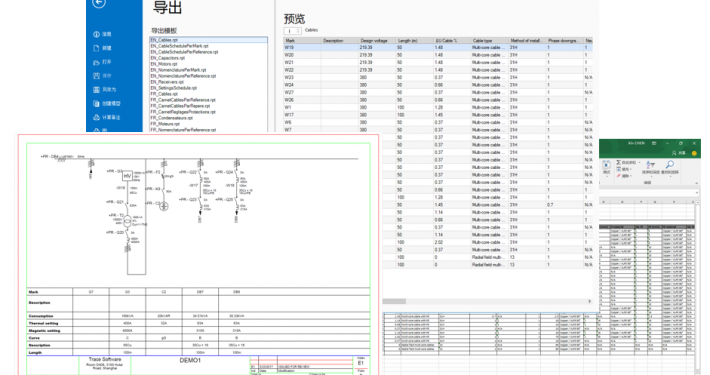
Task: Choose FR_Cables.rpt export template
Action: (x=164, y=94)
